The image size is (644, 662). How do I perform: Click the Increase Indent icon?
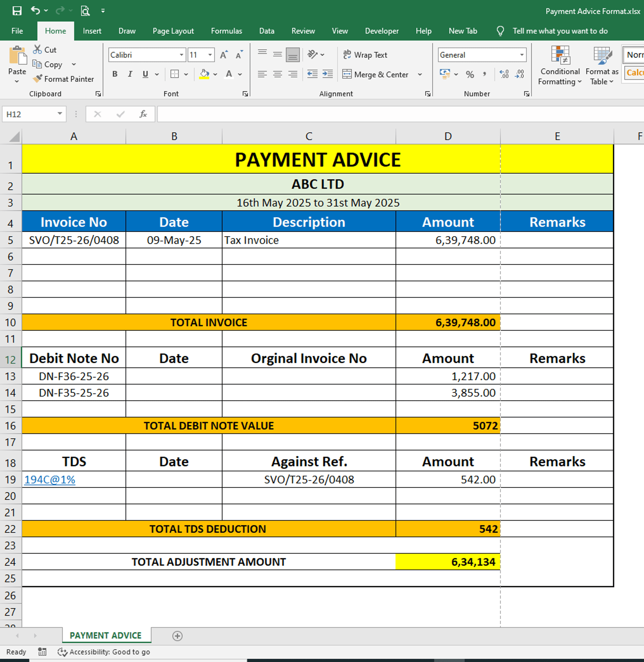(x=327, y=74)
